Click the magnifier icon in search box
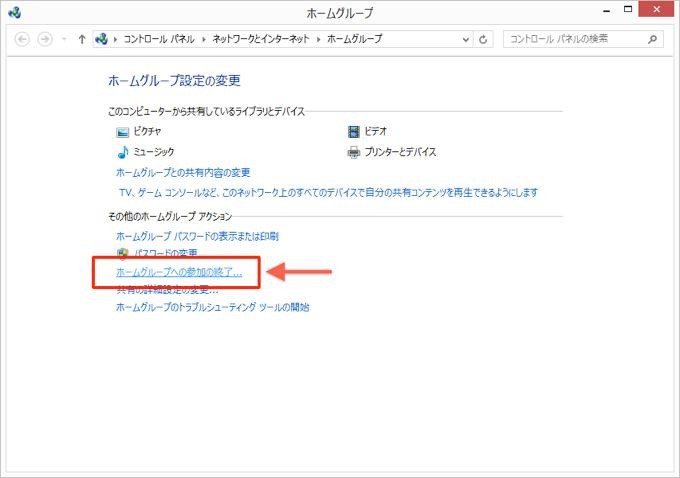 click(652, 40)
